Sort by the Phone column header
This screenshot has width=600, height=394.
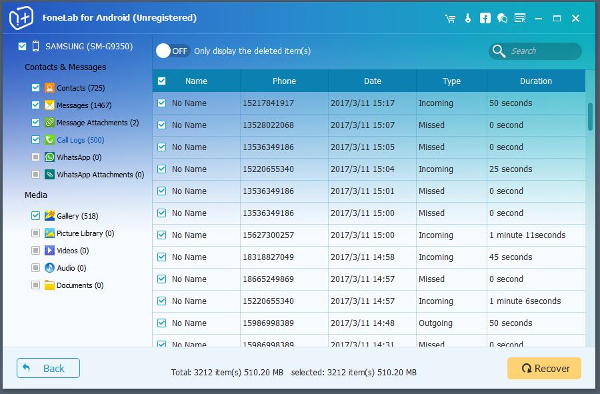tap(284, 81)
